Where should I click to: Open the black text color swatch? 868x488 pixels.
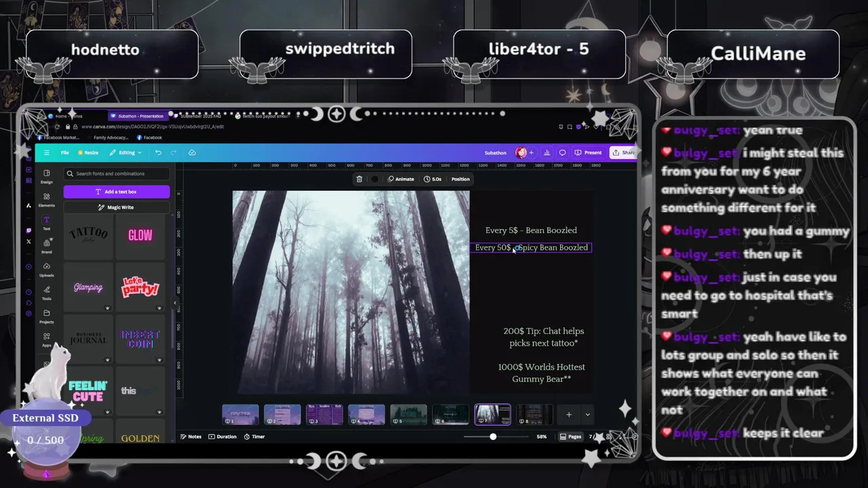[374, 179]
